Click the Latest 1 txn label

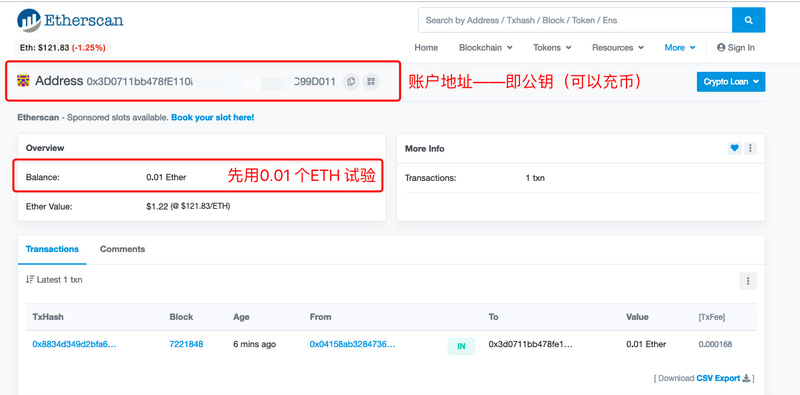[59, 280]
